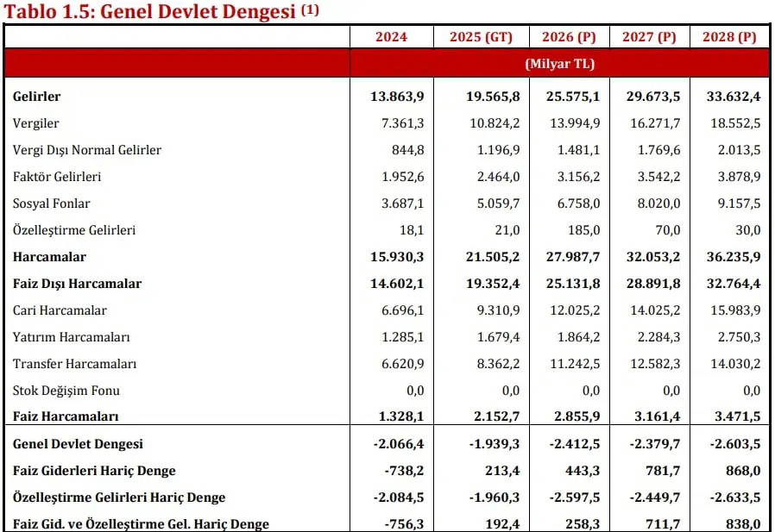The image size is (775, 532).
Task: Click the 185,0 Özelleştirme Gelirleri value
Action: 584,230
